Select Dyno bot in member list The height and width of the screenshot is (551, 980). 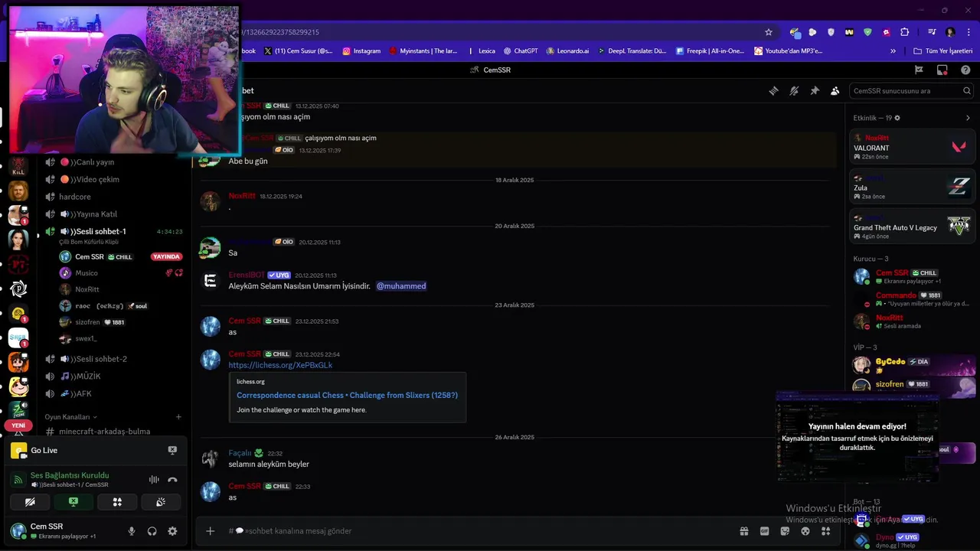click(911, 540)
